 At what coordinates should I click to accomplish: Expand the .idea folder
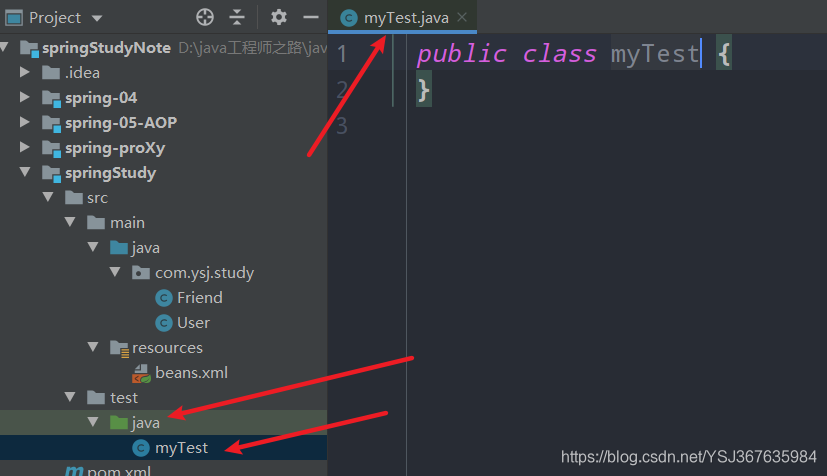pos(24,72)
